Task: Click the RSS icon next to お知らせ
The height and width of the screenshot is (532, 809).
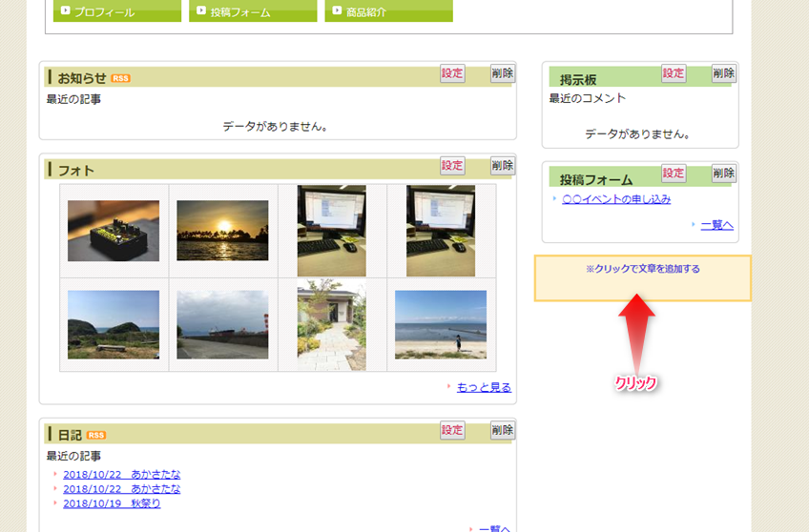Action: pos(120,78)
